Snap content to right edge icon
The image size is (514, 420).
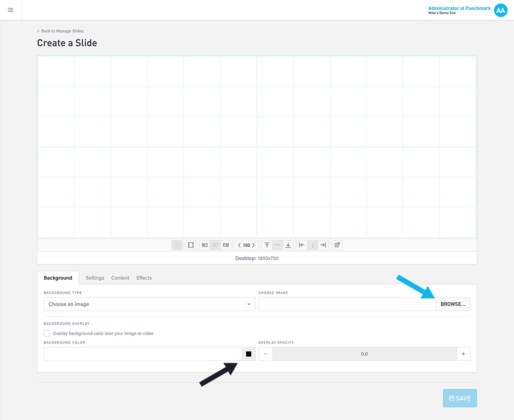[x=323, y=245]
